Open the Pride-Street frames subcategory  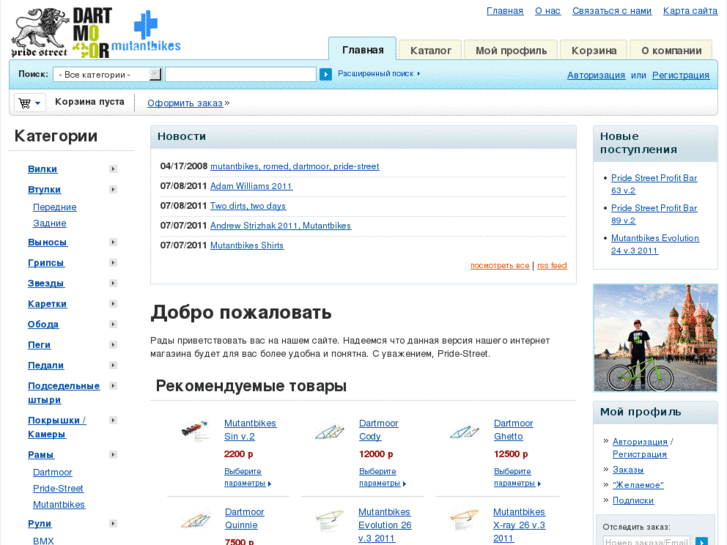(x=58, y=488)
